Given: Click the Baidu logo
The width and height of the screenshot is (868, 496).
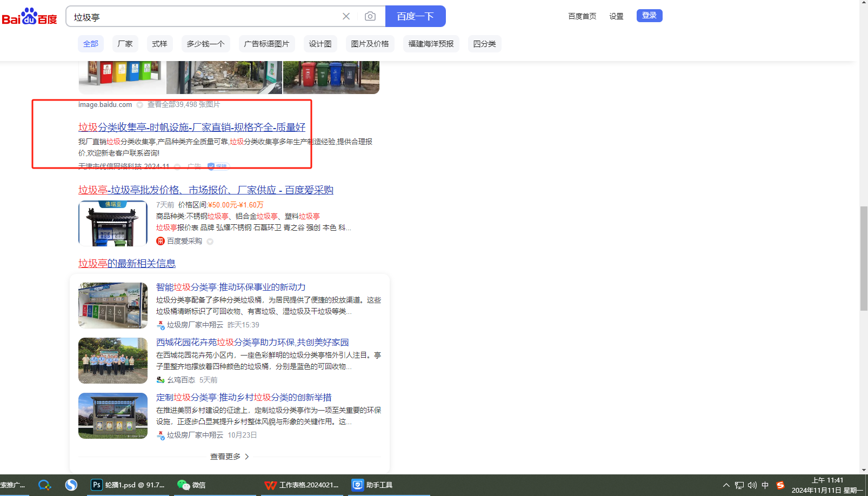Looking at the screenshot, I should (x=30, y=17).
